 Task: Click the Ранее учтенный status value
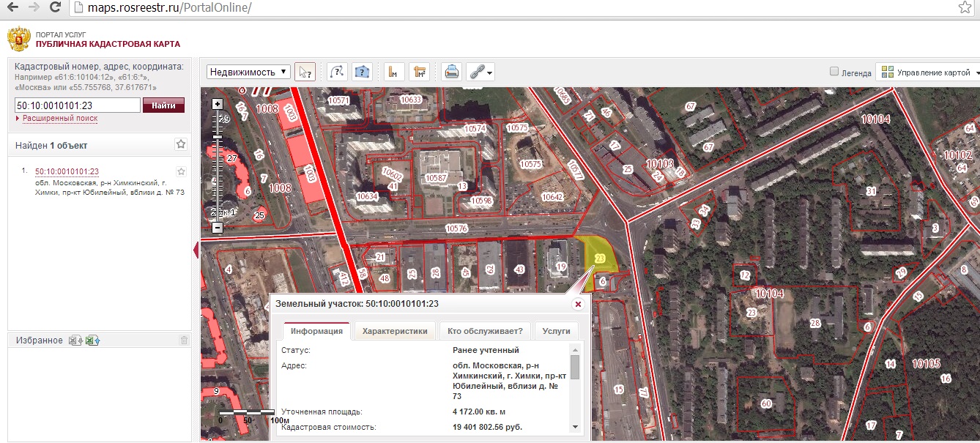coord(486,350)
